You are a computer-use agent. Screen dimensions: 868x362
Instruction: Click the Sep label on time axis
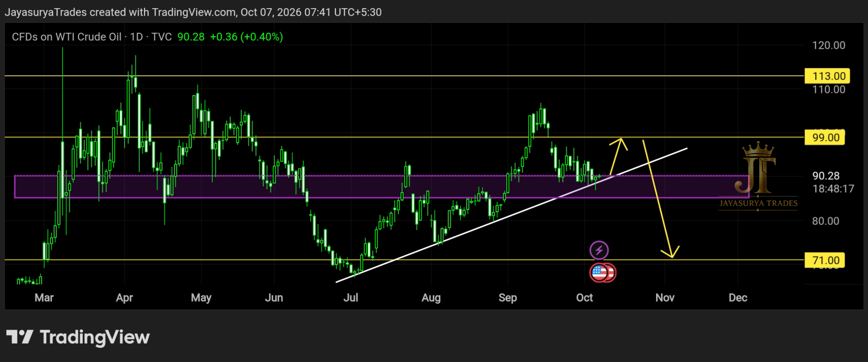[x=508, y=298]
